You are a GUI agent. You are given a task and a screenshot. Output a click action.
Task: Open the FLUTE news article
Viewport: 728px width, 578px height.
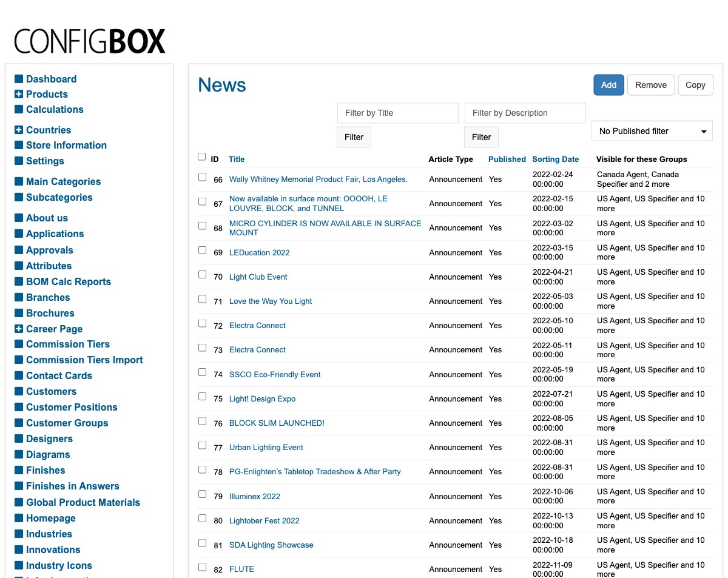coord(241,569)
